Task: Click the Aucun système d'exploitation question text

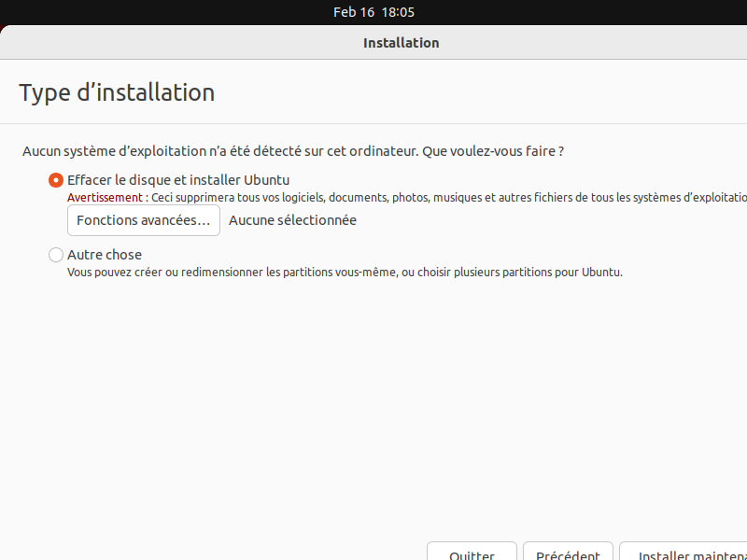Action: coord(220,150)
